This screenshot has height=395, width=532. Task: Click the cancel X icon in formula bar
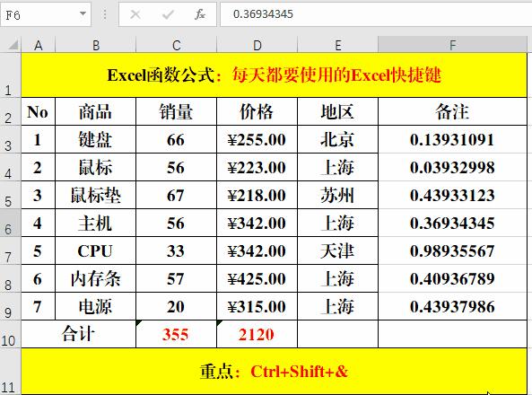135,14
